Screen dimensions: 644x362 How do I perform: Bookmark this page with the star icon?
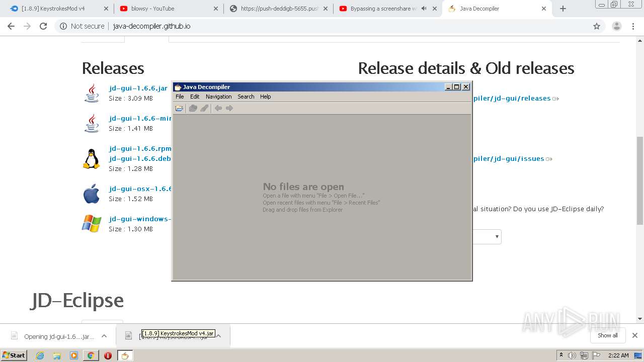click(x=597, y=26)
